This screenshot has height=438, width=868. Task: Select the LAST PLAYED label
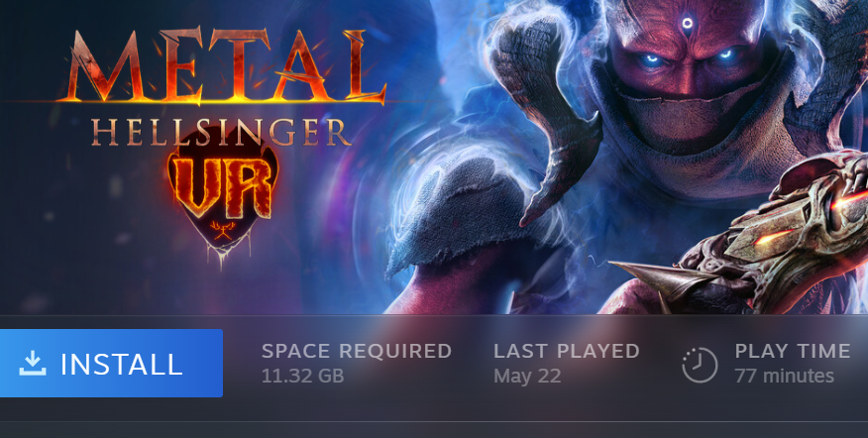click(x=567, y=351)
